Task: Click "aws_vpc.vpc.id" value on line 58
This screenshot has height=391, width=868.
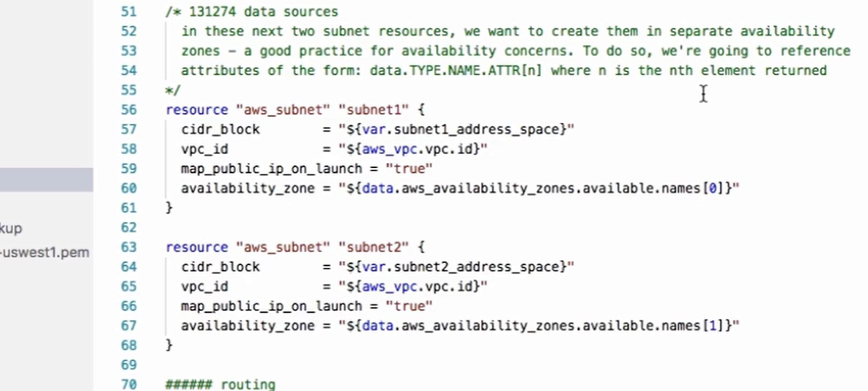Action: (413, 149)
